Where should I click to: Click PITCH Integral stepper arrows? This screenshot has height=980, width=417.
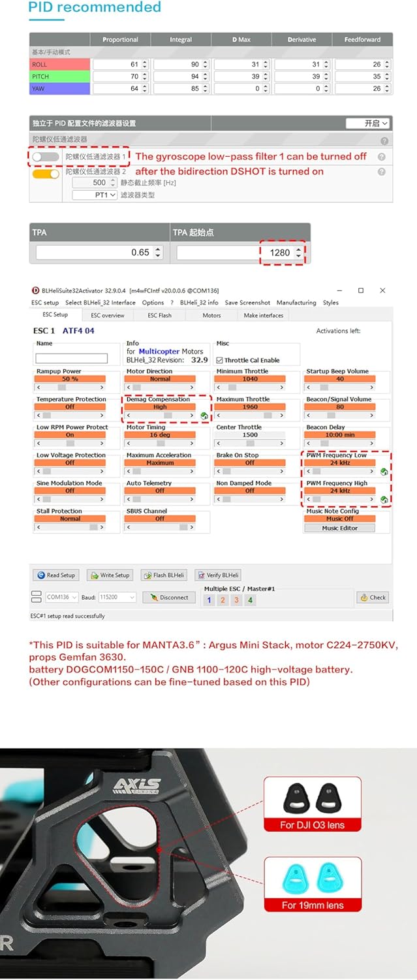[x=205, y=76]
